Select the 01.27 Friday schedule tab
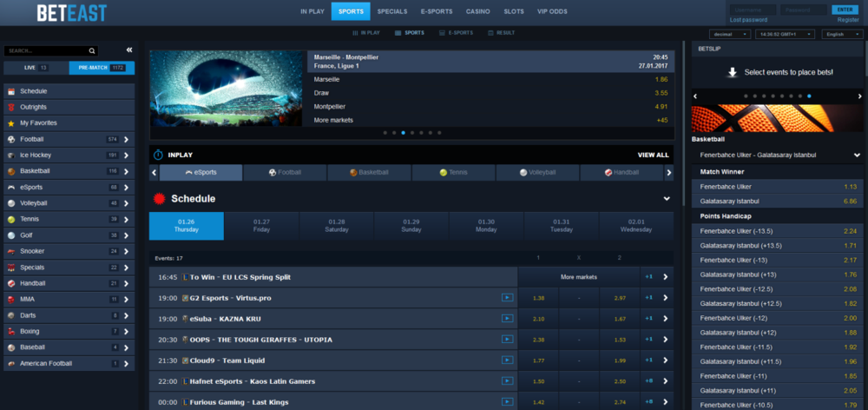868x410 pixels. coord(261,226)
